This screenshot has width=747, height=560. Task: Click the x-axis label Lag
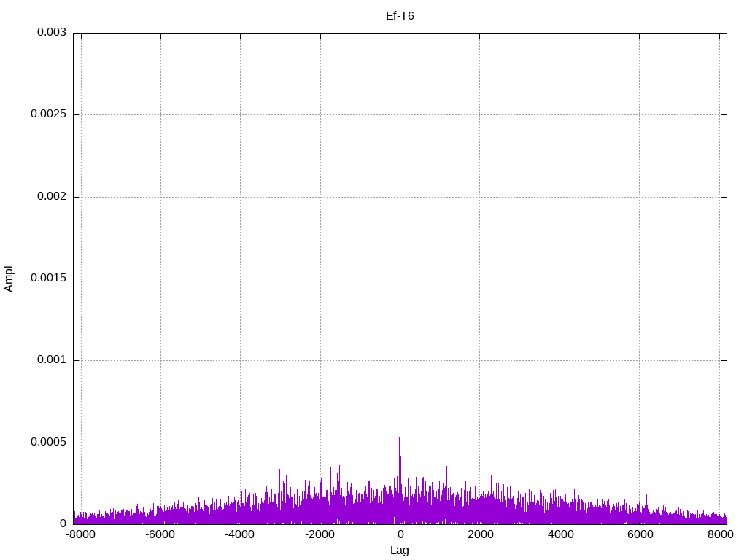coord(399,551)
